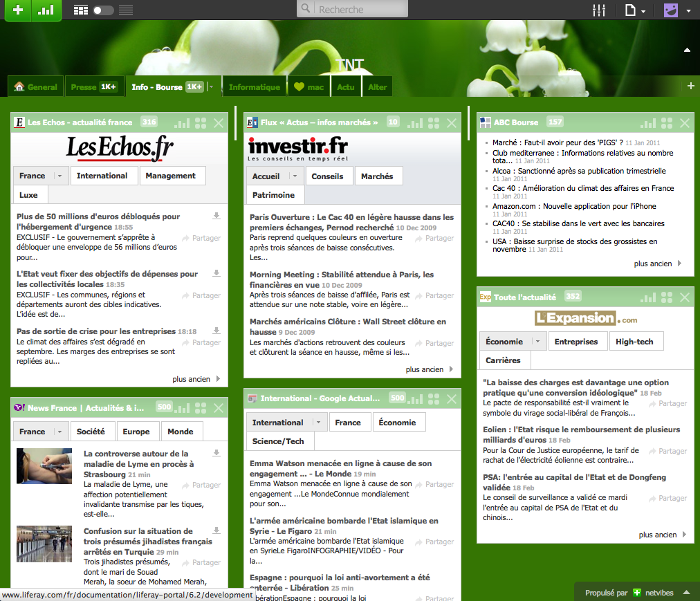
Task: Open the settings sliders icon in top bar
Action: coord(599,10)
